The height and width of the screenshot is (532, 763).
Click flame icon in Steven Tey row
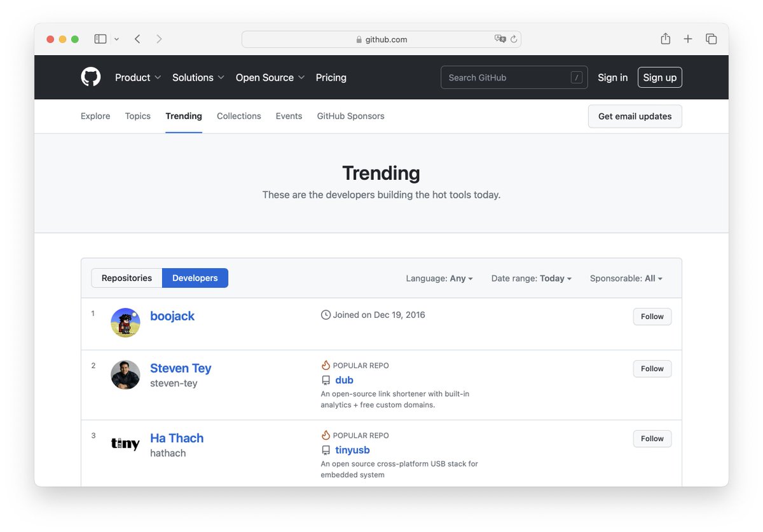pyautogui.click(x=326, y=365)
